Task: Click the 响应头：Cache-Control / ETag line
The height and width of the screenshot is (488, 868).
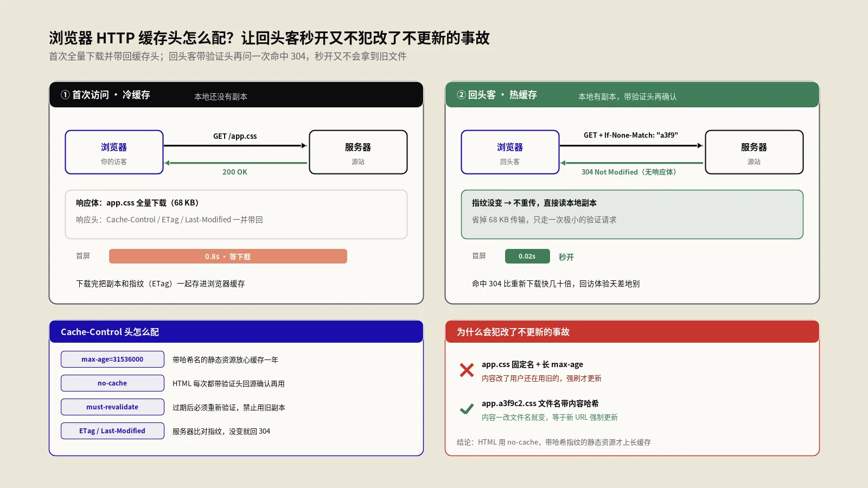Action: click(169, 220)
